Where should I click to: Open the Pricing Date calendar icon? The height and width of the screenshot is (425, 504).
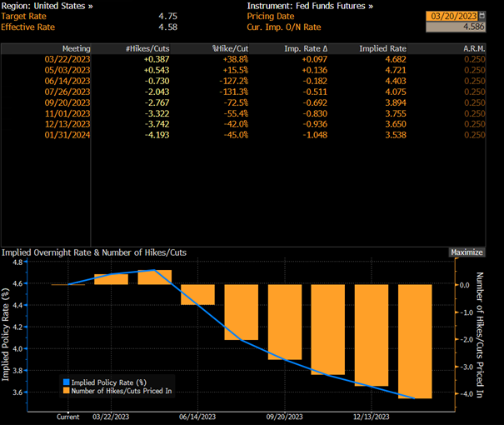point(482,16)
